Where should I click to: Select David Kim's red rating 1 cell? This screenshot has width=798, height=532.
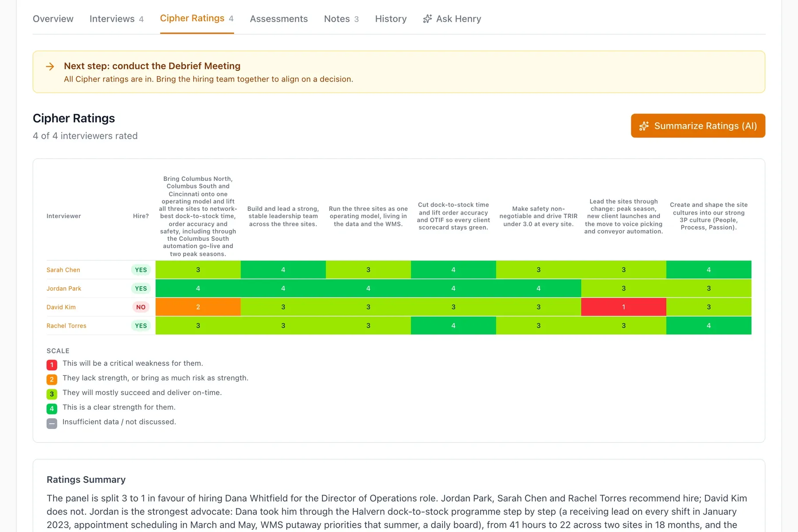coord(624,307)
